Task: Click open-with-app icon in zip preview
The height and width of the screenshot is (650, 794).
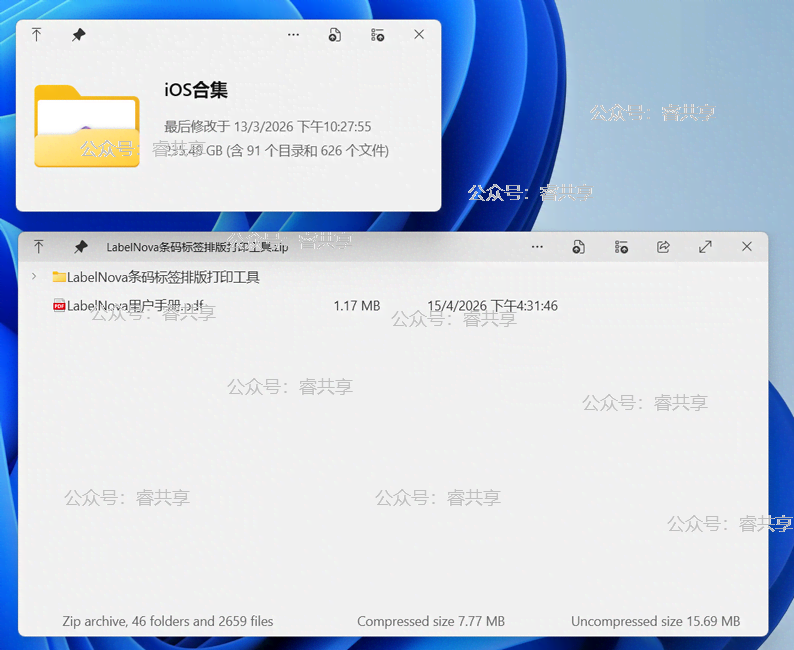Action: (x=579, y=247)
